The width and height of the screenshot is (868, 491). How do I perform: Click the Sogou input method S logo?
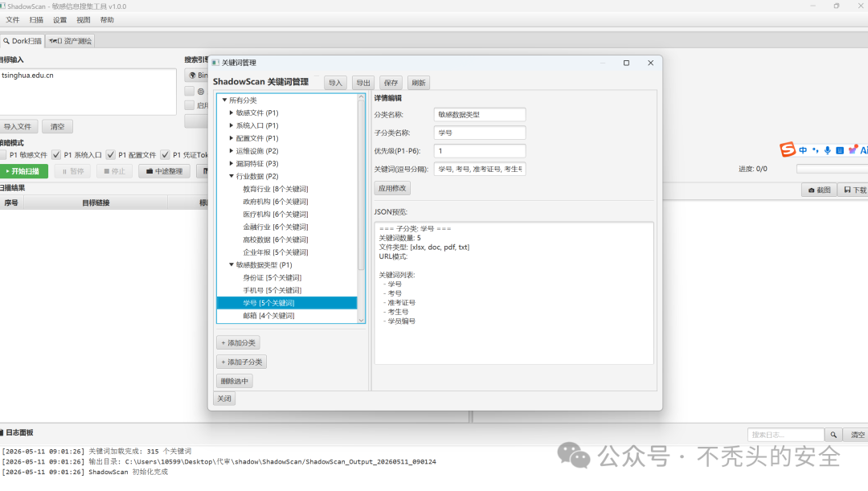(x=787, y=149)
